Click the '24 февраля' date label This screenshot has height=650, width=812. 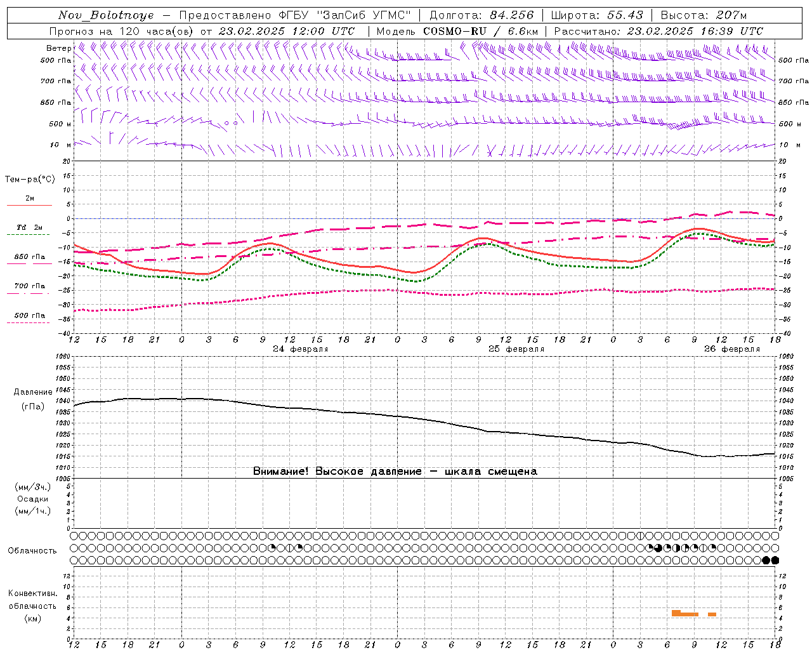click(301, 349)
